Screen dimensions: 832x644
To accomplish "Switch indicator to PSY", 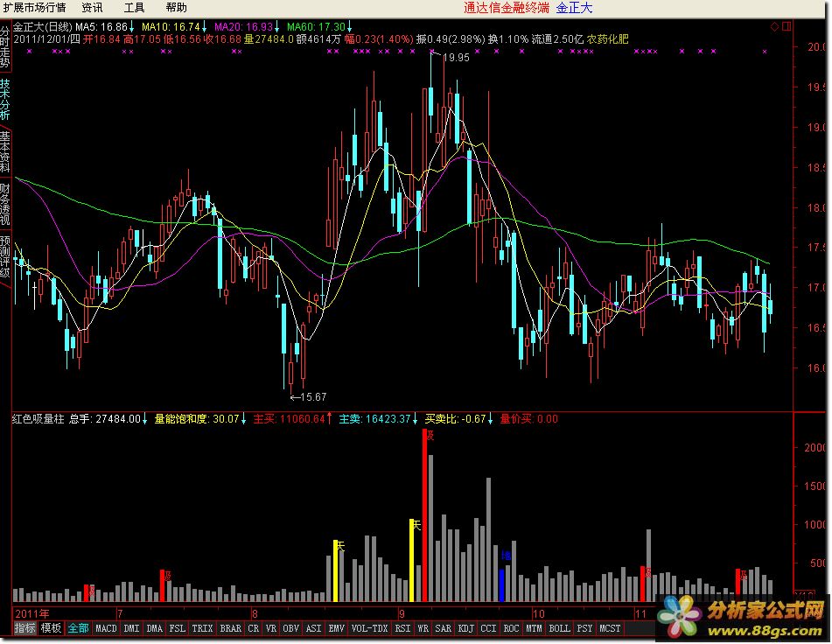I will [x=584, y=628].
